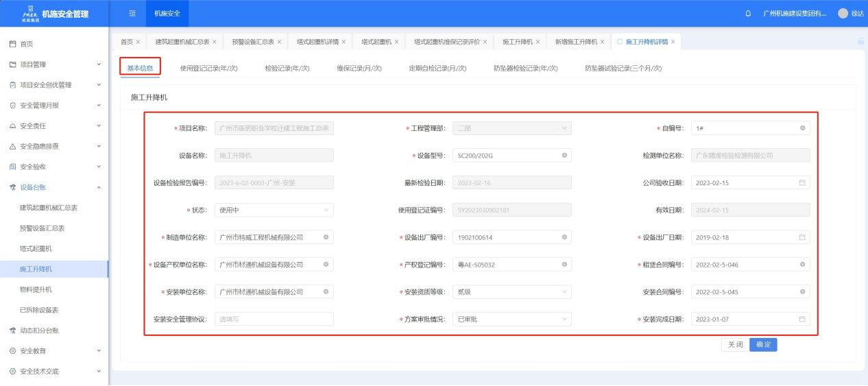Image resolution: width=868 pixels, height=386 pixels.
Task: Click the 安装安全管理协议 input field
Action: [x=274, y=319]
